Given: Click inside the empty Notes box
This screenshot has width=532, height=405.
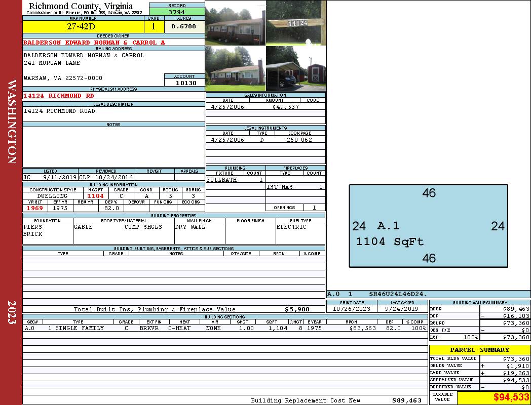Looking at the screenshot, I should pos(113,147).
